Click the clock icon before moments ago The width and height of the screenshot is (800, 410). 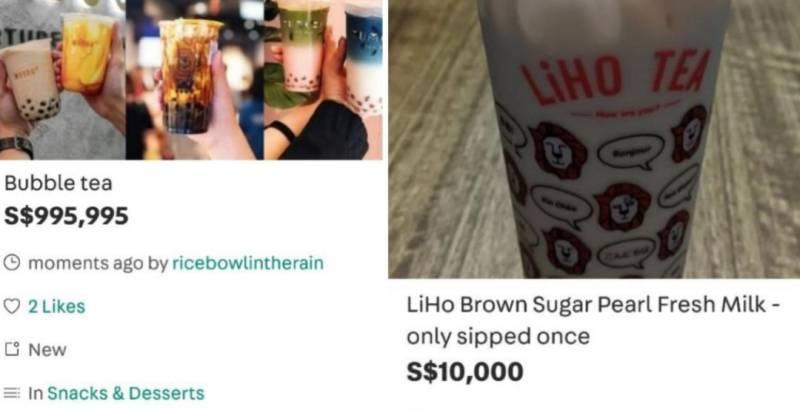(12, 263)
